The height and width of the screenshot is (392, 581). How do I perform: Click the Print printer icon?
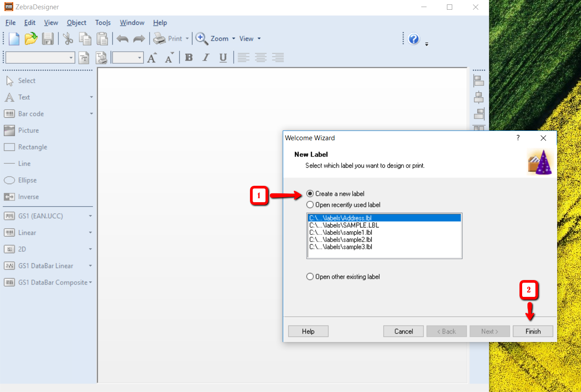(159, 39)
